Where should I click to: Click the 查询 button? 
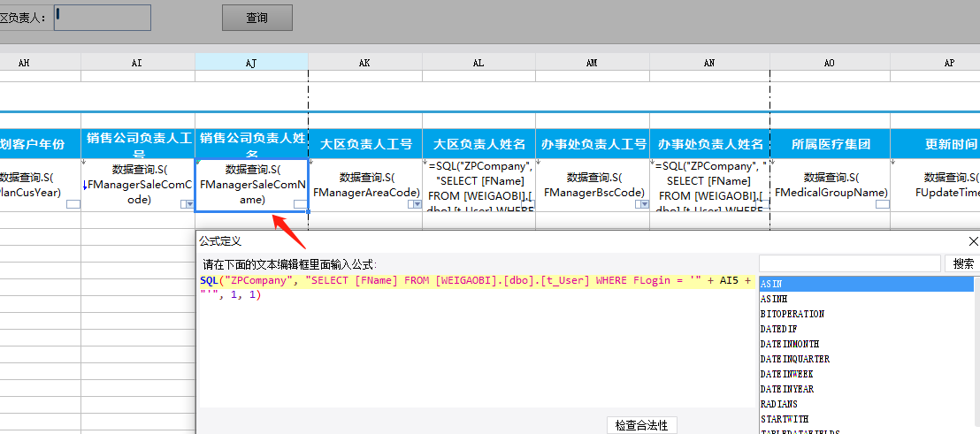256,18
